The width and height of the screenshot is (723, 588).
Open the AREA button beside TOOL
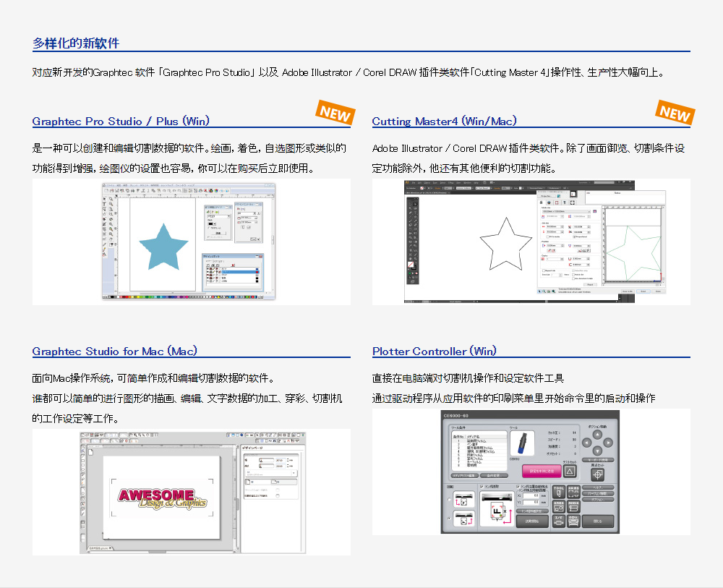coord(573,492)
